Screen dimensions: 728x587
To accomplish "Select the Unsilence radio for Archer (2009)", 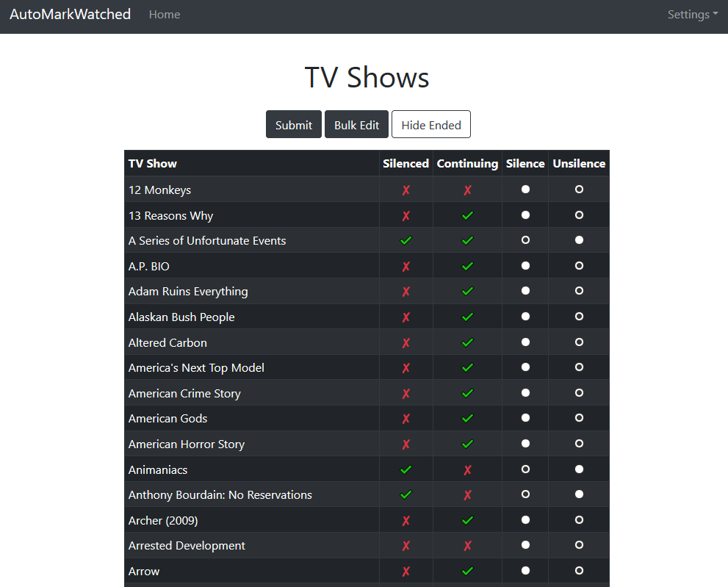I will coord(579,519).
